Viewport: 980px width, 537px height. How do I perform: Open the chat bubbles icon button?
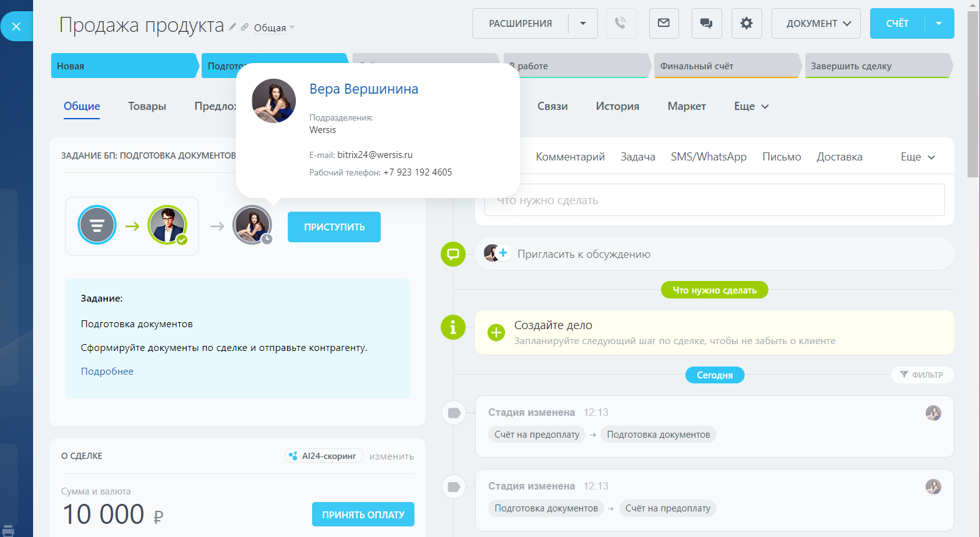click(706, 24)
